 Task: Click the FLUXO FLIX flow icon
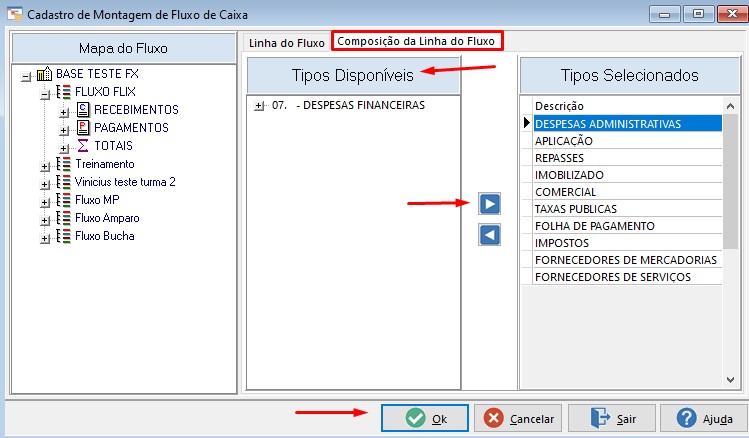(64, 92)
